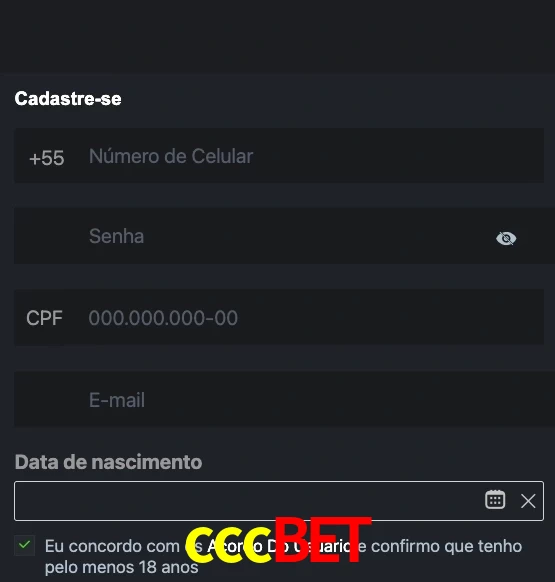Toggle password visibility with the eye icon
Screen dimensions: 555x582
tap(506, 238)
